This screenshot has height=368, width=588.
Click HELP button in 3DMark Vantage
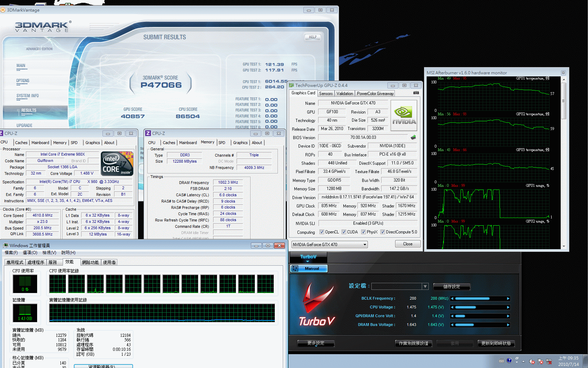[x=313, y=37]
